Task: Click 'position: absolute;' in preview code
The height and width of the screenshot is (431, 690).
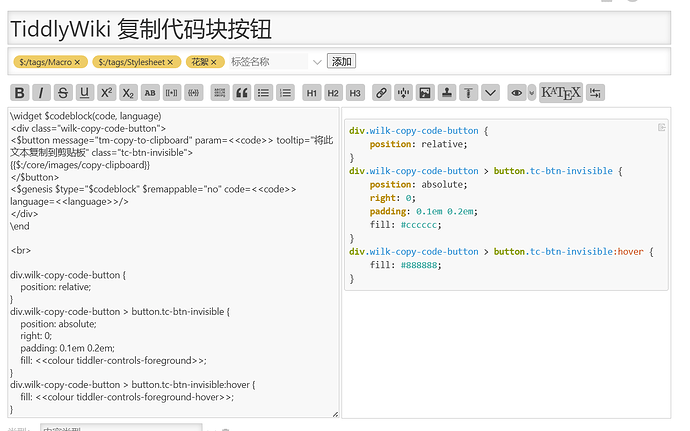Action: 418,184
